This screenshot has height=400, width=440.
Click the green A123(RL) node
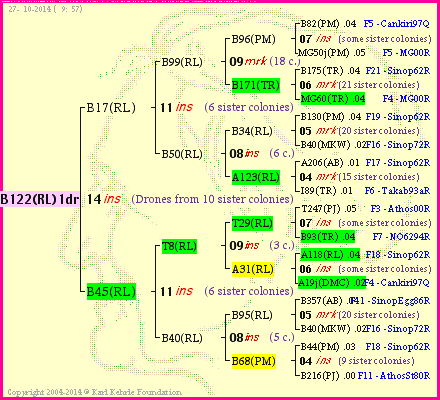tap(256, 177)
